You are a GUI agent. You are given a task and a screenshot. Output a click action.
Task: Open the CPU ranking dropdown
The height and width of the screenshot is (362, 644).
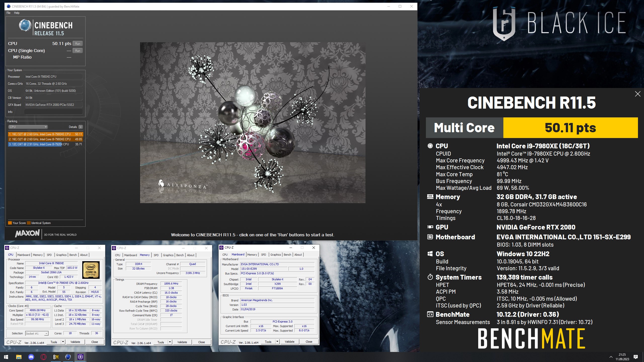tap(28, 127)
